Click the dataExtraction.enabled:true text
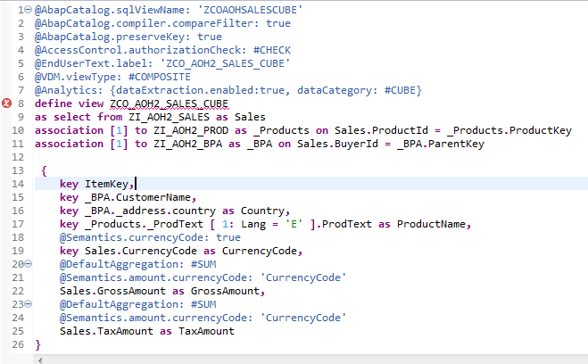 [200, 90]
